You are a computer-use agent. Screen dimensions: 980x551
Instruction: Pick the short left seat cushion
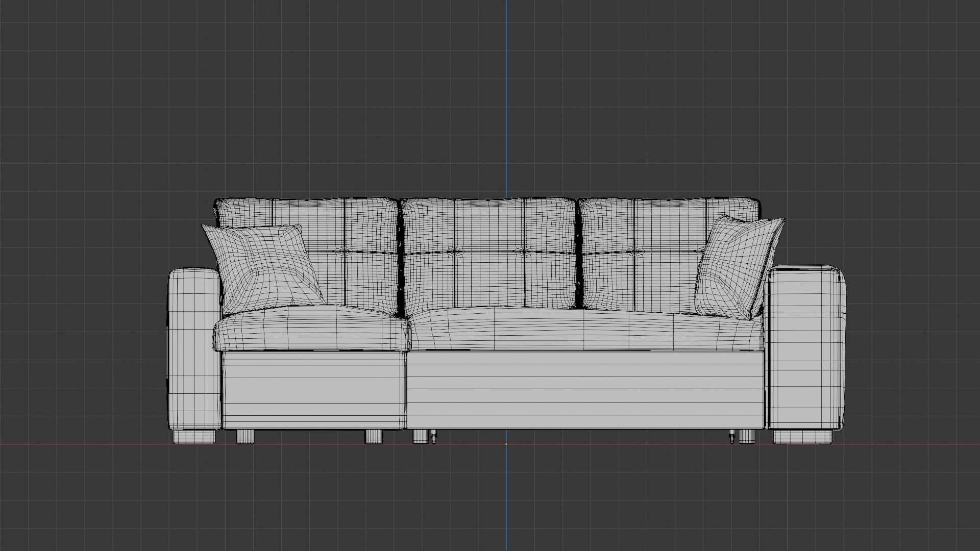[311, 329]
